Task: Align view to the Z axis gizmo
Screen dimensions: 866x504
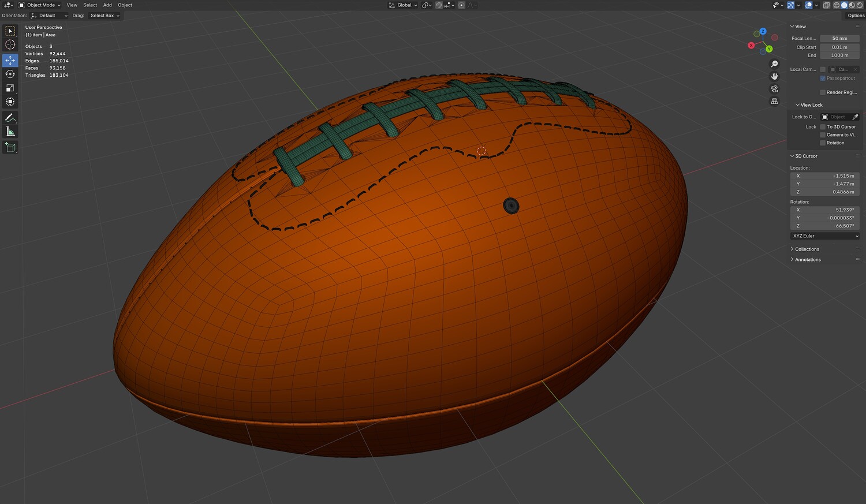Action: point(763,31)
